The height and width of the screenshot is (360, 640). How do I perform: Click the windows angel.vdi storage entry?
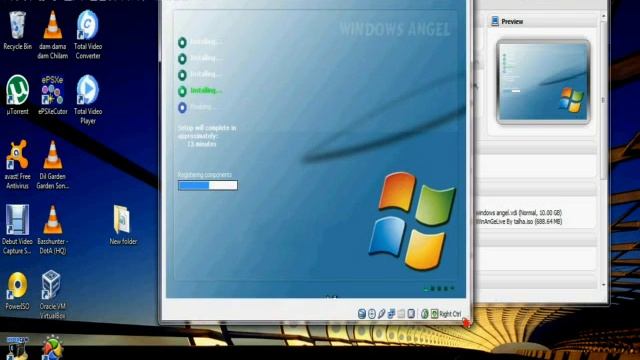[519, 213]
